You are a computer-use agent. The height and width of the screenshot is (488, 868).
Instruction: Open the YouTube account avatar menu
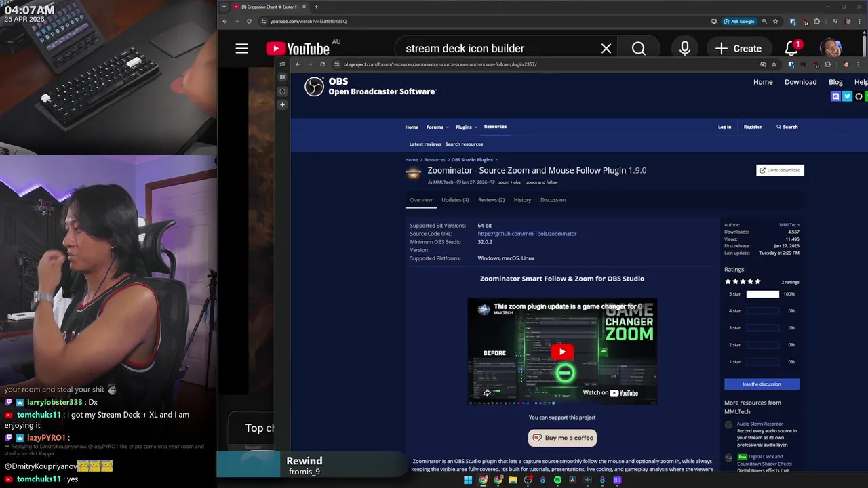[x=831, y=48]
